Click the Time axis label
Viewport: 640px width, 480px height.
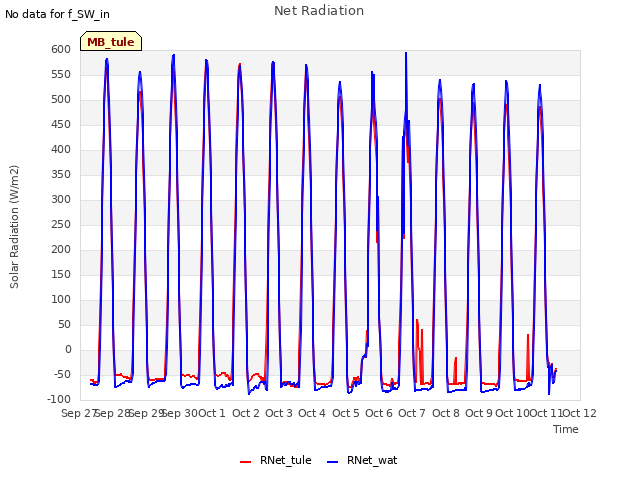[x=566, y=429]
